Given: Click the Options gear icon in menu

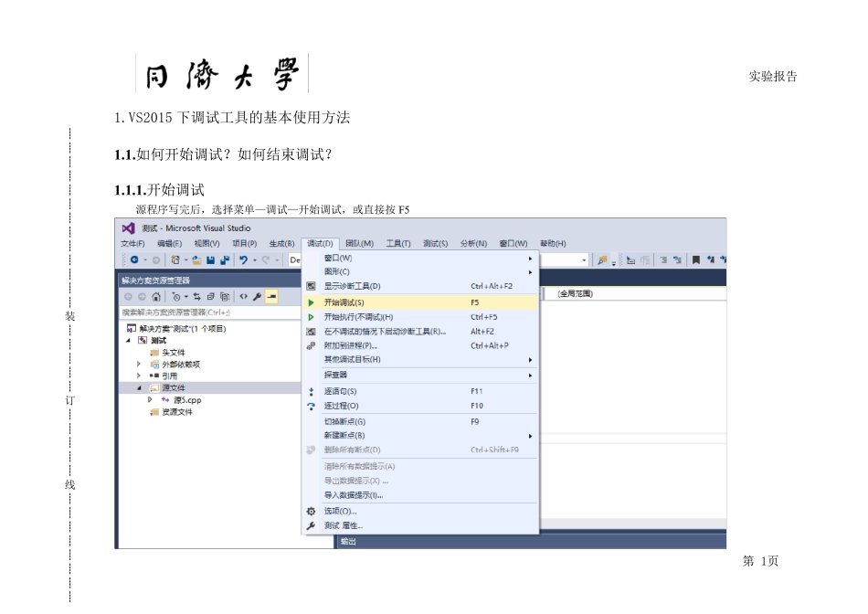Looking at the screenshot, I should pyautogui.click(x=311, y=512).
